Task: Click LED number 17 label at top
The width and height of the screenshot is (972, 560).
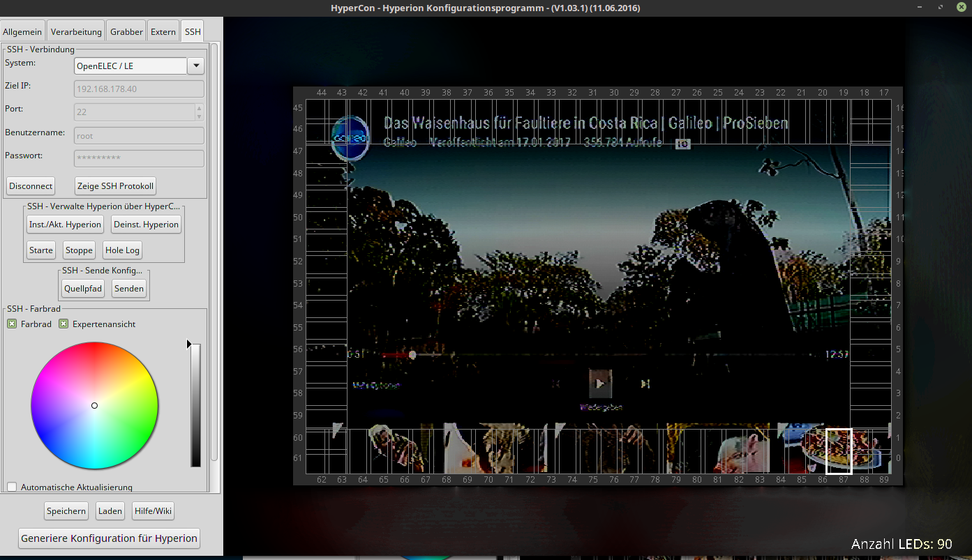Action: tap(884, 93)
